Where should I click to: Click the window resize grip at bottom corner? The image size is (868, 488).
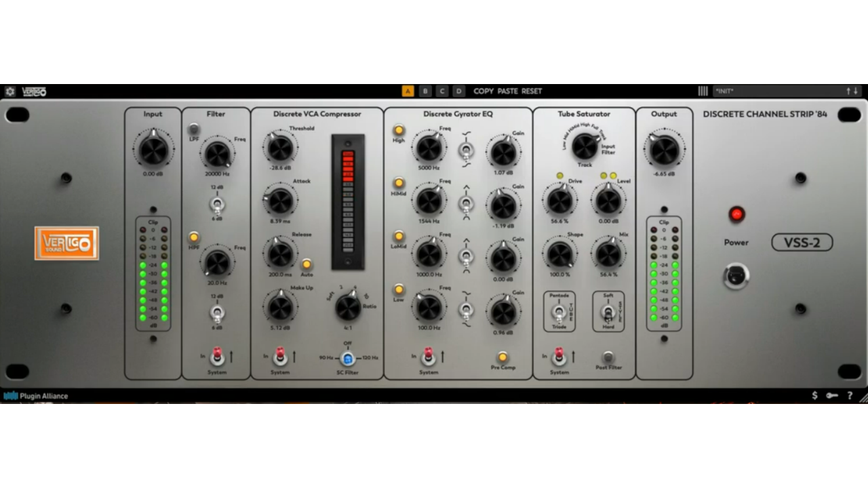coord(863,399)
